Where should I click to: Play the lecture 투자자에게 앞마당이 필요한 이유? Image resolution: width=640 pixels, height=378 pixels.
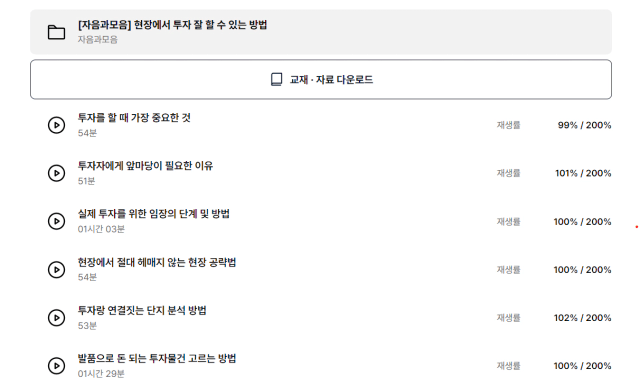click(x=56, y=173)
